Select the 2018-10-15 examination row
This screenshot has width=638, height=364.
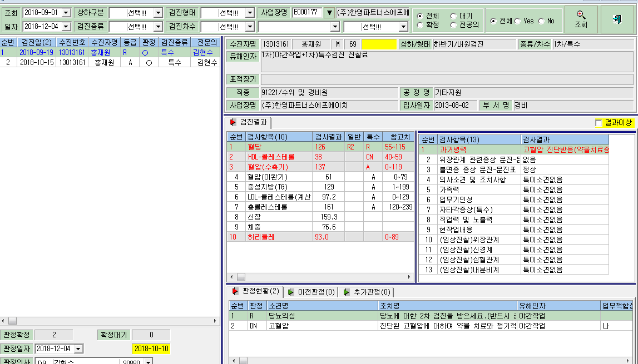tap(110, 62)
